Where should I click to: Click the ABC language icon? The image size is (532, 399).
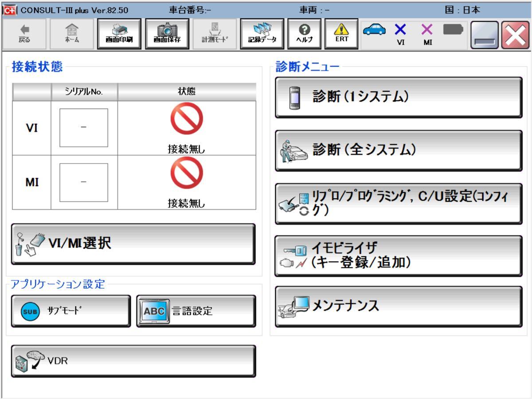(x=154, y=311)
